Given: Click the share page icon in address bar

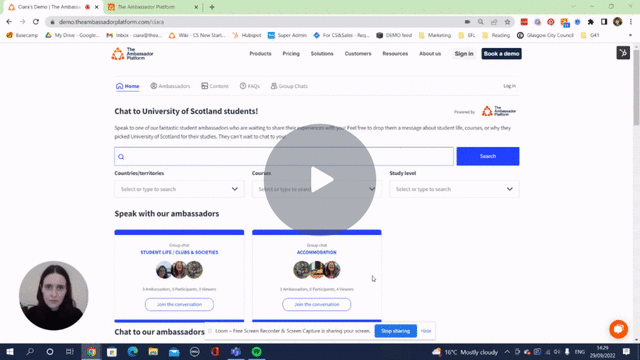Looking at the screenshot, I should point(494,22).
